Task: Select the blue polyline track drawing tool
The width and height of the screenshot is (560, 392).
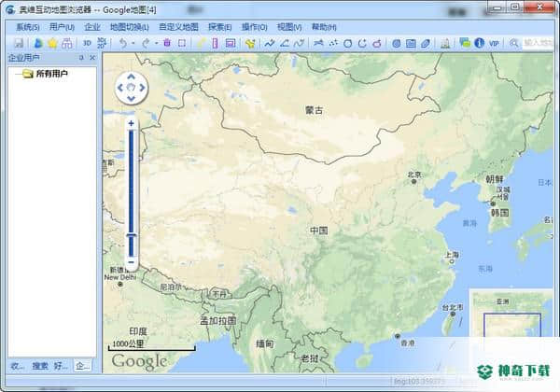Action: tap(270, 44)
